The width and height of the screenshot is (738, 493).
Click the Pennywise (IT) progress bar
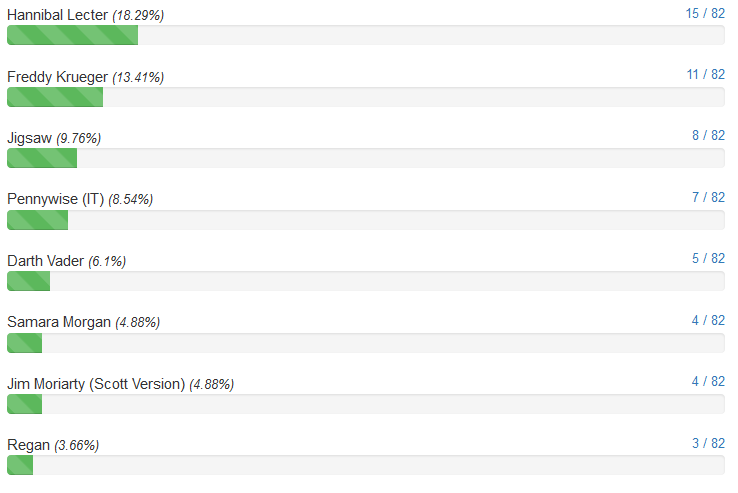coord(366,220)
